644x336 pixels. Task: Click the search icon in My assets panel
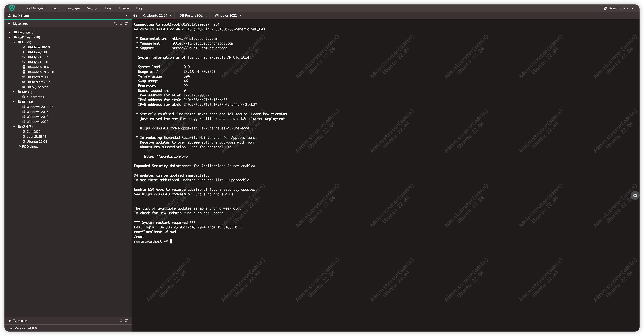[115, 23]
